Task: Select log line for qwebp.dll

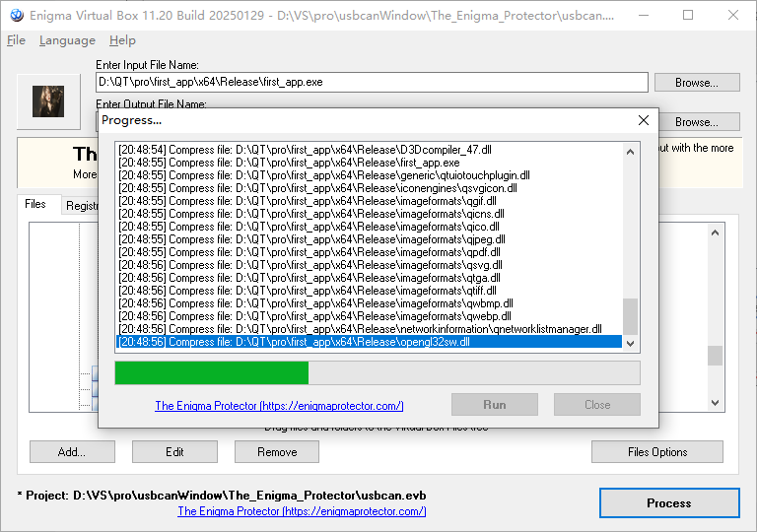Action: point(370,316)
